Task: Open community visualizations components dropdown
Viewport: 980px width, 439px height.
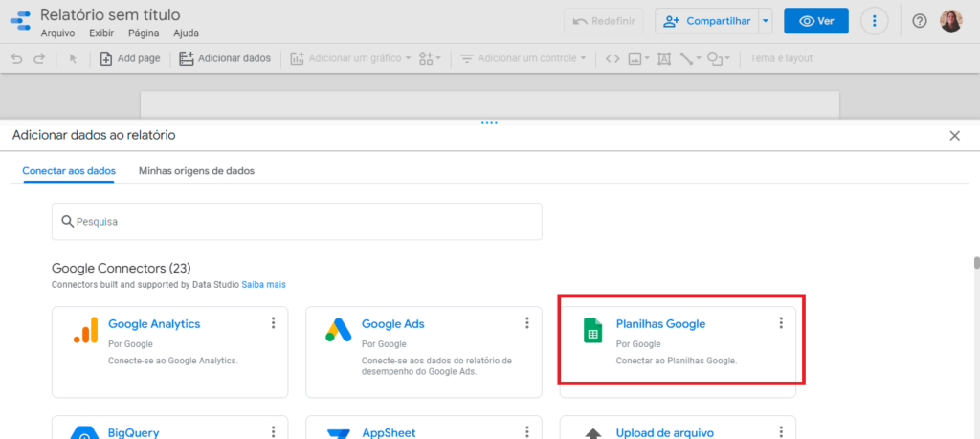Action: [x=430, y=58]
